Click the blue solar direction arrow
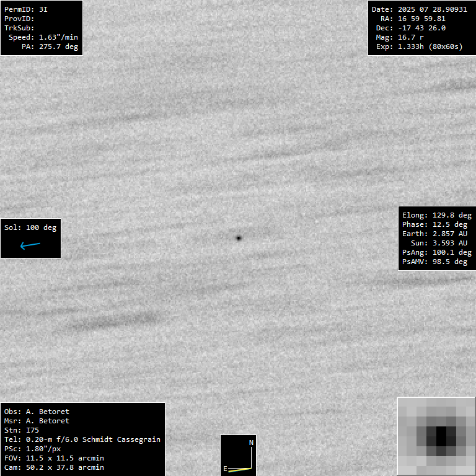The image size is (476, 476). pos(30,245)
